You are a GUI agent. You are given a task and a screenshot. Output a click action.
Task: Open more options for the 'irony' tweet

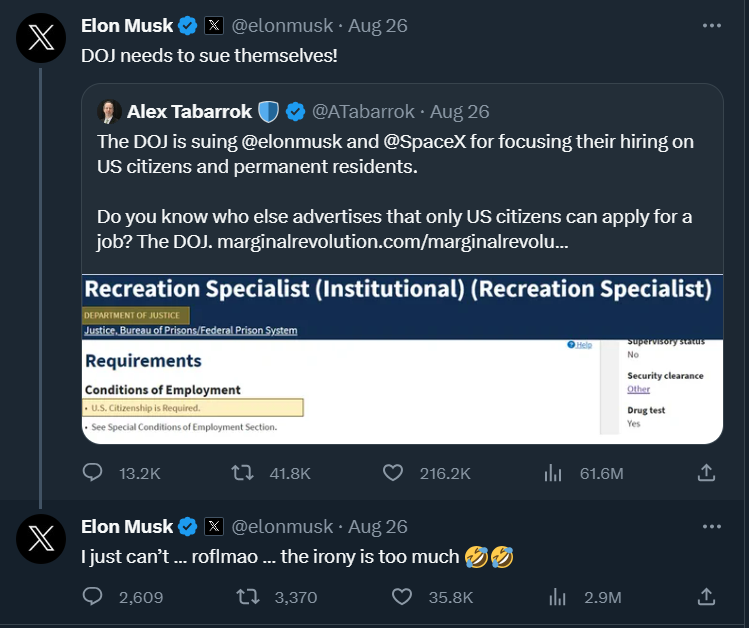pos(712,526)
